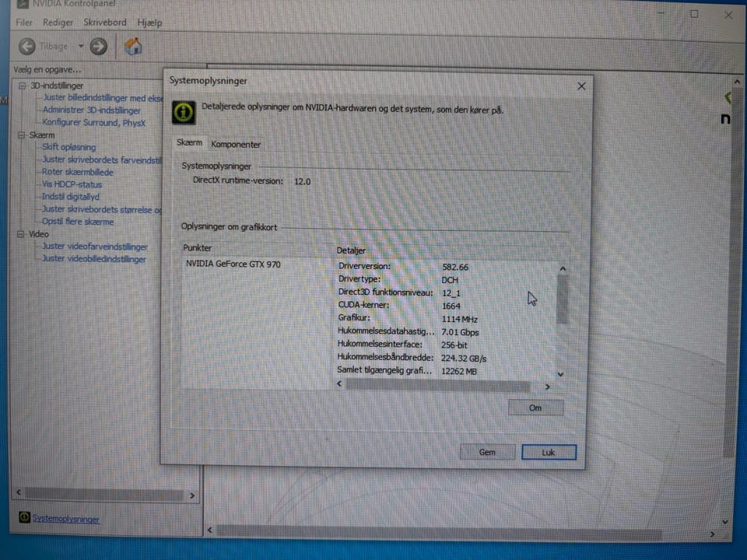Open the Hjælp menu
This screenshot has height=560, width=747.
(x=149, y=23)
